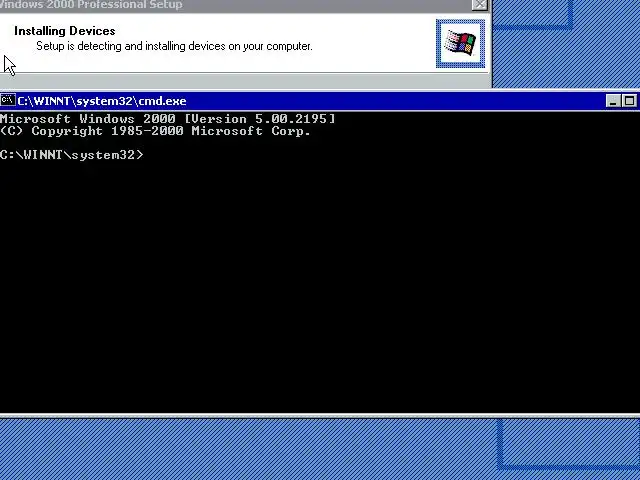
Task: Click the cmd.exe title bar text
Action: 102,101
